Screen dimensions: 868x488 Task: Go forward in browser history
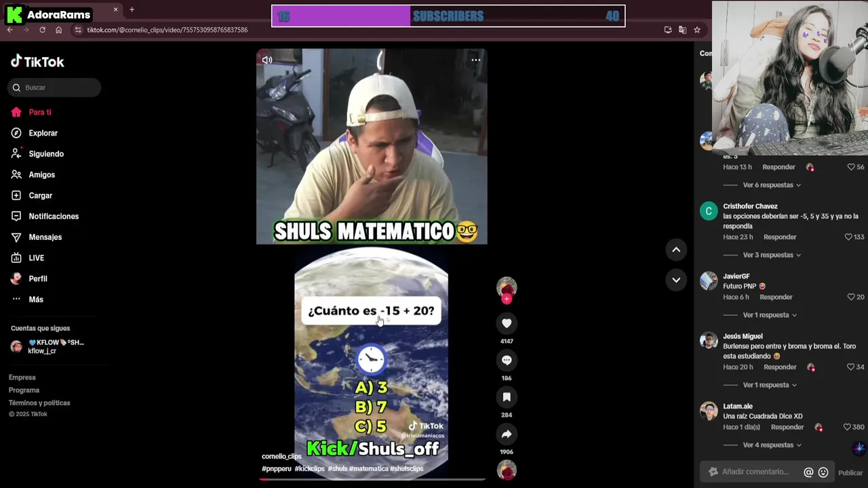(x=26, y=30)
